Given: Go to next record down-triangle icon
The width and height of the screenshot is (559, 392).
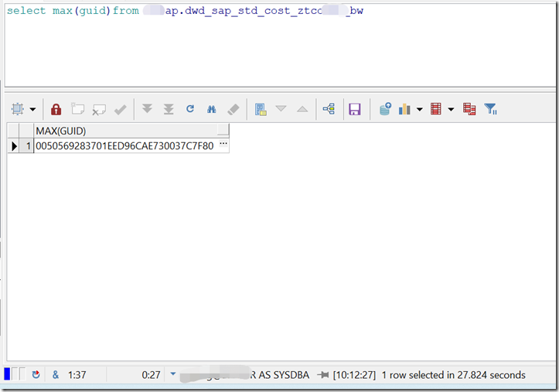Looking at the screenshot, I should click(281, 108).
